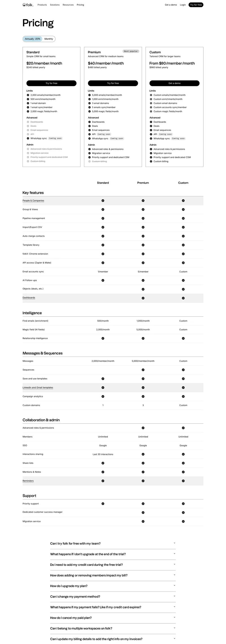Click Get a demo button in Custom plan
The height and width of the screenshot is (644, 226).
pyautogui.click(x=174, y=83)
